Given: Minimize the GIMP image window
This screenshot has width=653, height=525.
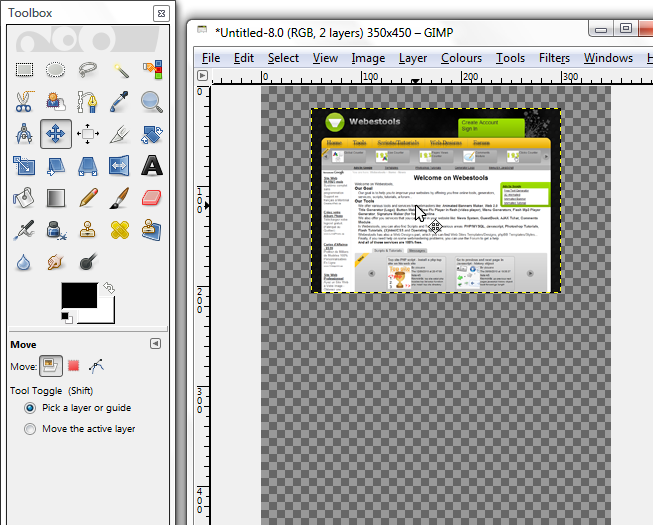Looking at the screenshot, I should pos(601,29).
